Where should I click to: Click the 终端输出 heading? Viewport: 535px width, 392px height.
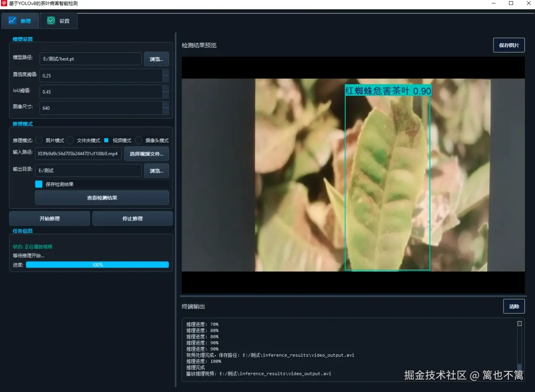click(x=193, y=306)
